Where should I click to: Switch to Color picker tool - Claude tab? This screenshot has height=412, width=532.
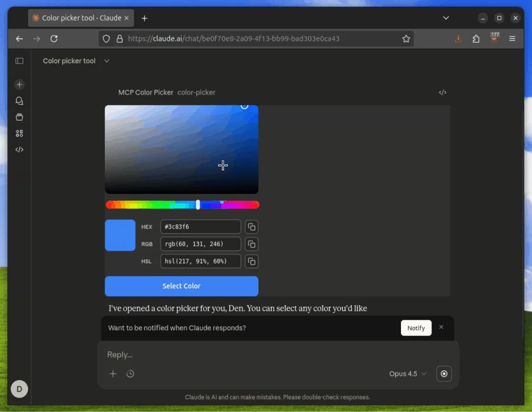click(81, 18)
